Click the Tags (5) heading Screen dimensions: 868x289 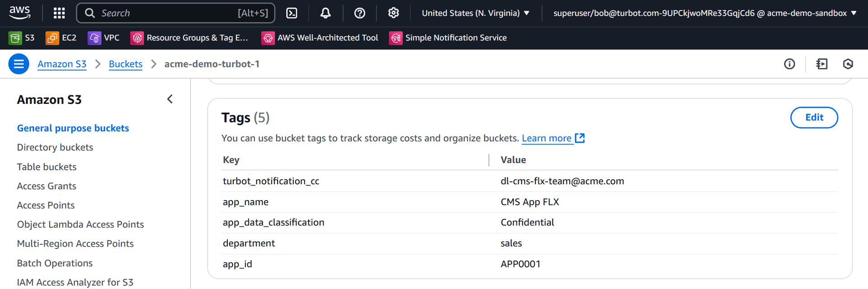pos(245,118)
